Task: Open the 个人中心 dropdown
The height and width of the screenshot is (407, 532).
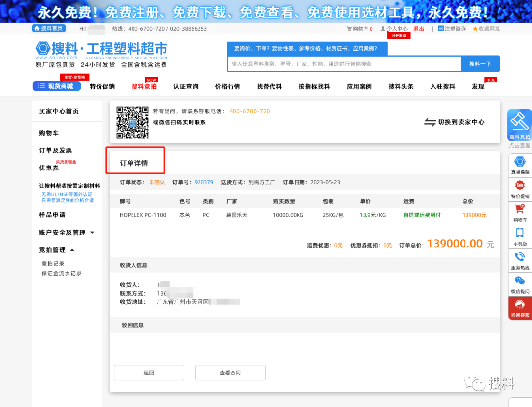Action: point(397,29)
